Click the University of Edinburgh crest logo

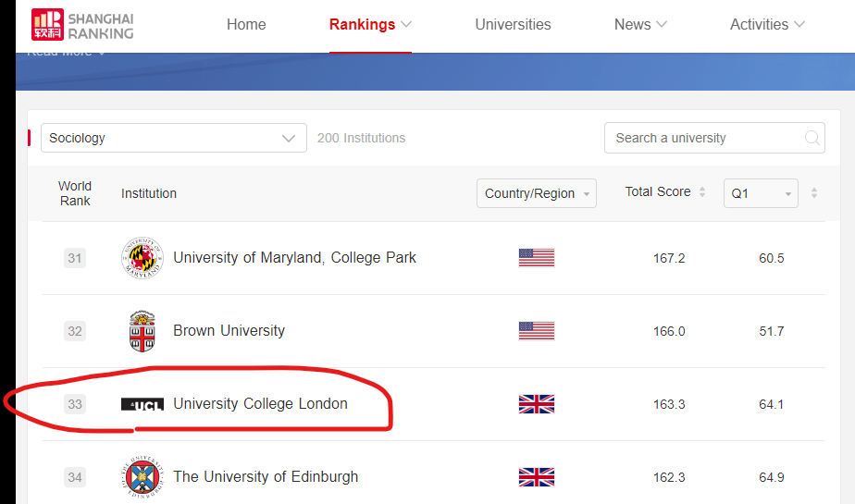tap(142, 477)
